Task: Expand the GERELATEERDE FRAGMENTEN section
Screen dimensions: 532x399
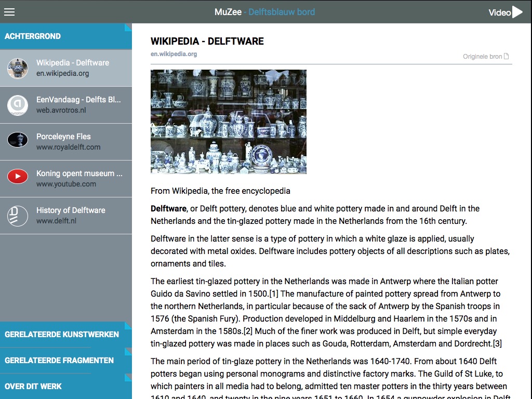Action: 66,361
